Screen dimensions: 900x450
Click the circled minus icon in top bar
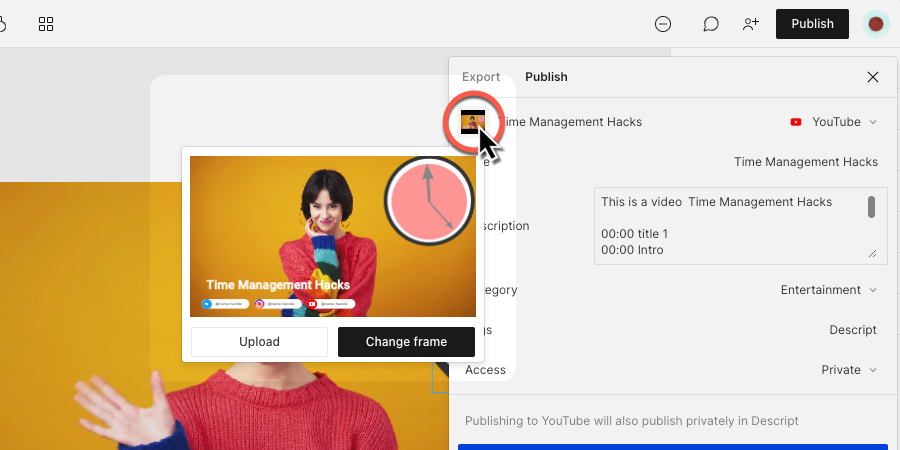pyautogui.click(x=663, y=24)
